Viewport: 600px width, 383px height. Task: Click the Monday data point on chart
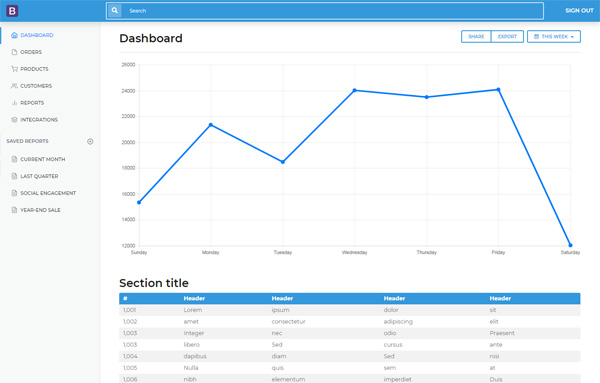pos(211,125)
